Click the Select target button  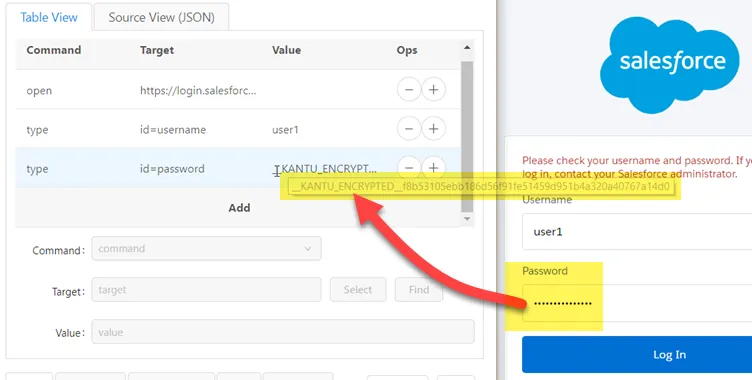click(358, 290)
